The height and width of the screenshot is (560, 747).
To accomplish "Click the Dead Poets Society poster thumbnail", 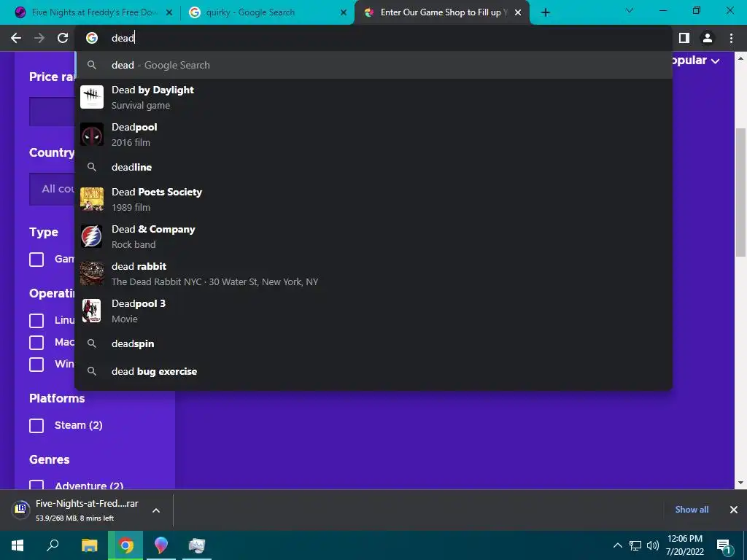I will [92, 199].
